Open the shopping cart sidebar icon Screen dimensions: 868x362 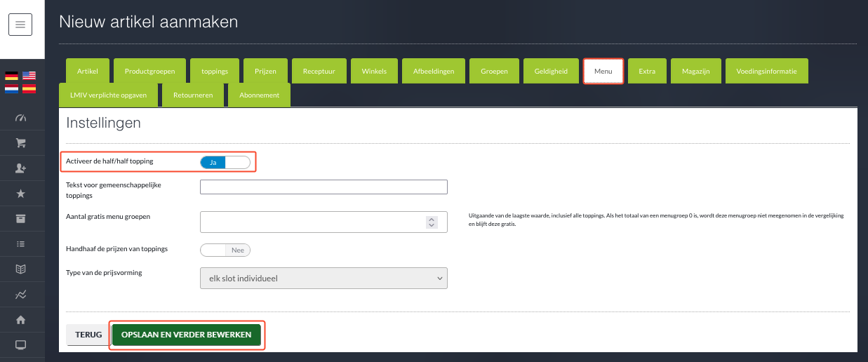(x=20, y=143)
